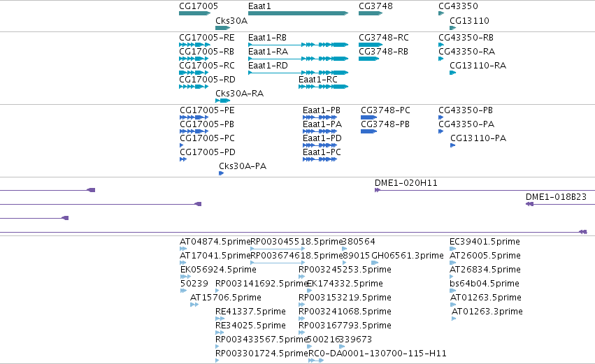Click the Eaat1-RD transcript
This screenshot has width=595, height=364.
tap(299, 73)
